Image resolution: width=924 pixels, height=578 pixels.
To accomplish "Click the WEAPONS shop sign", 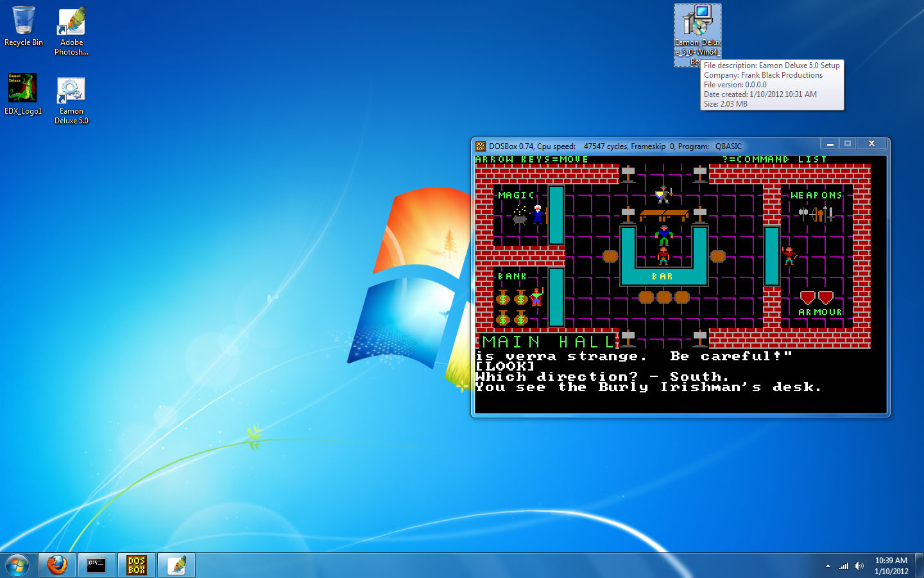I will tap(816, 195).
